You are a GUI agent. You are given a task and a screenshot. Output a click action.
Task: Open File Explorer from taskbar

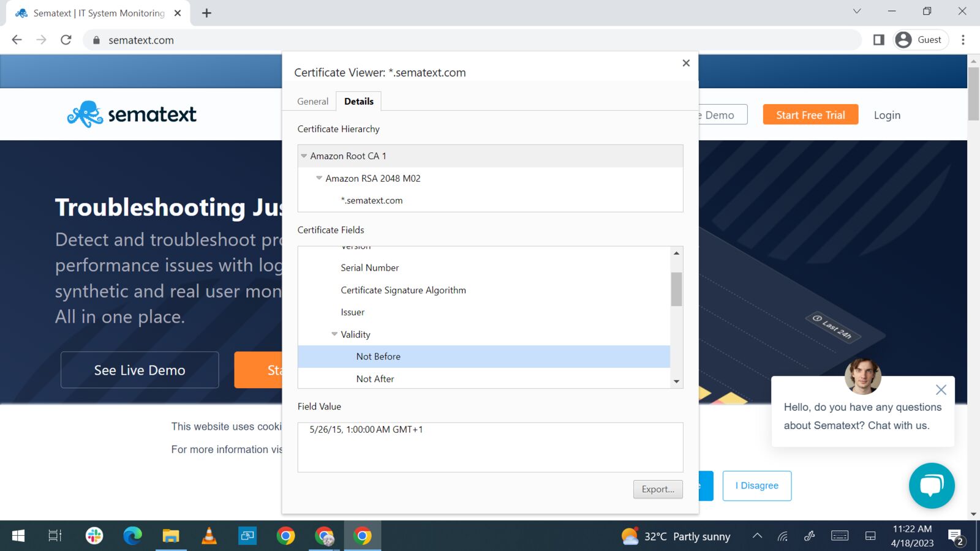click(x=171, y=536)
